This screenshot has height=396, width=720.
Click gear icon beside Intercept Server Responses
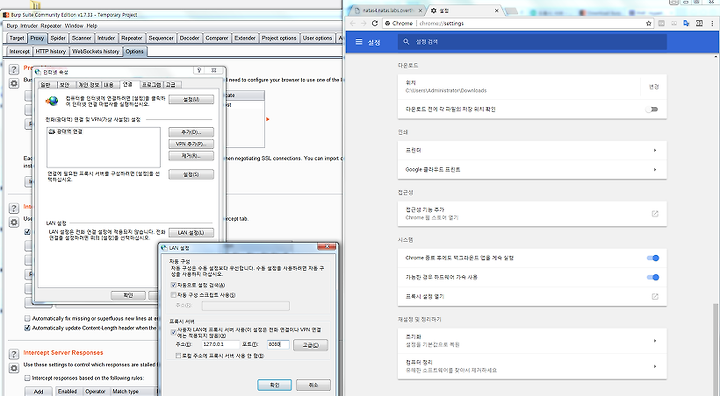coord(14,368)
